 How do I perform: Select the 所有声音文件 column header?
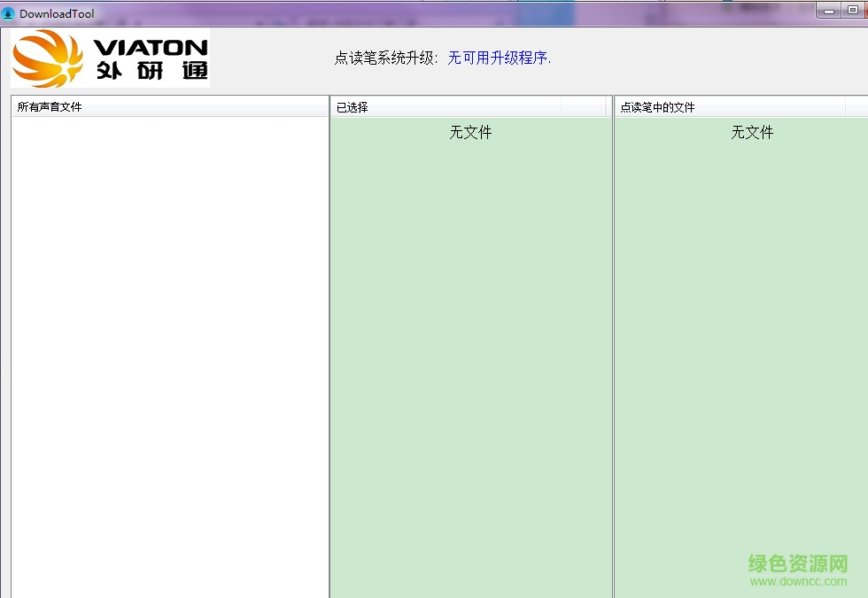point(170,107)
